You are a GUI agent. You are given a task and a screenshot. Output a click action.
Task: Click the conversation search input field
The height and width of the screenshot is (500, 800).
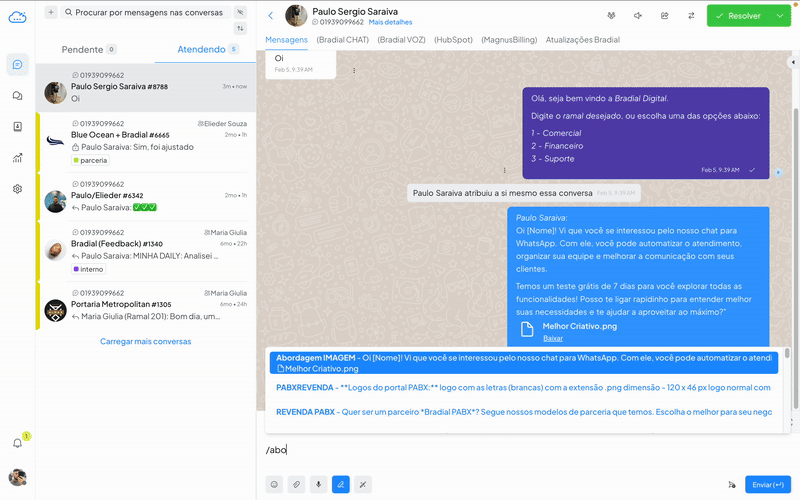(x=150, y=12)
